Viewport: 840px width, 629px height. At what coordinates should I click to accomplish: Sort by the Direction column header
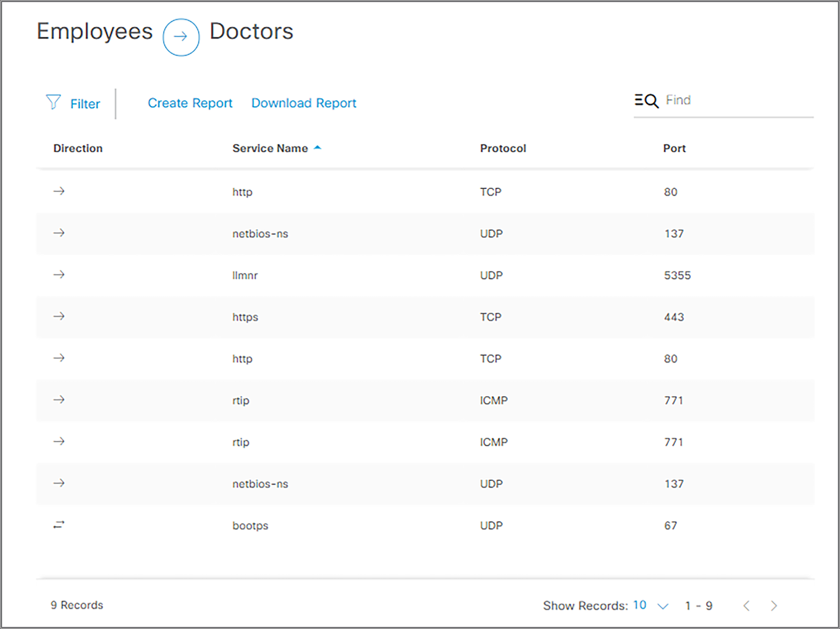(x=78, y=148)
